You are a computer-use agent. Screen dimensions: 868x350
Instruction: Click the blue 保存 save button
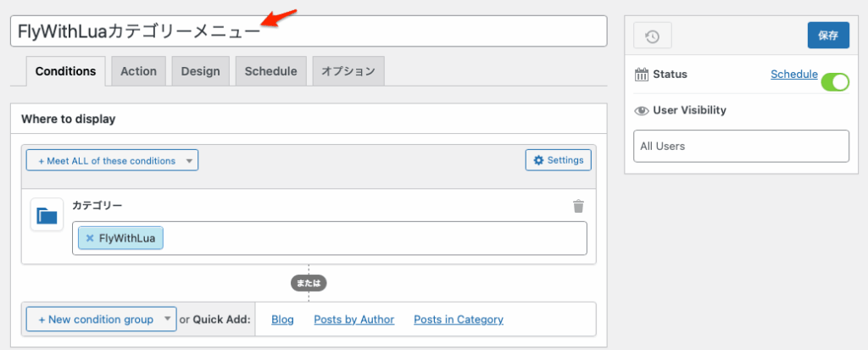point(828,36)
